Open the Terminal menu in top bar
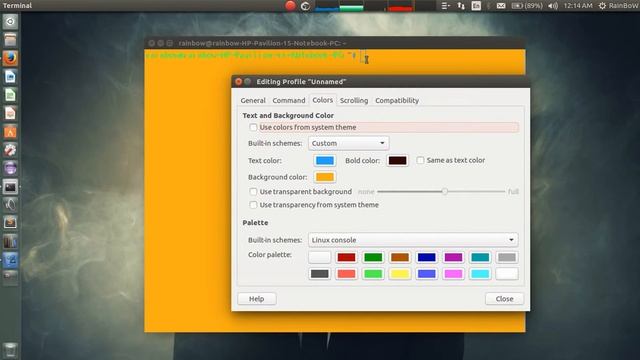Image resolution: width=640 pixels, height=360 pixels. tap(17, 6)
